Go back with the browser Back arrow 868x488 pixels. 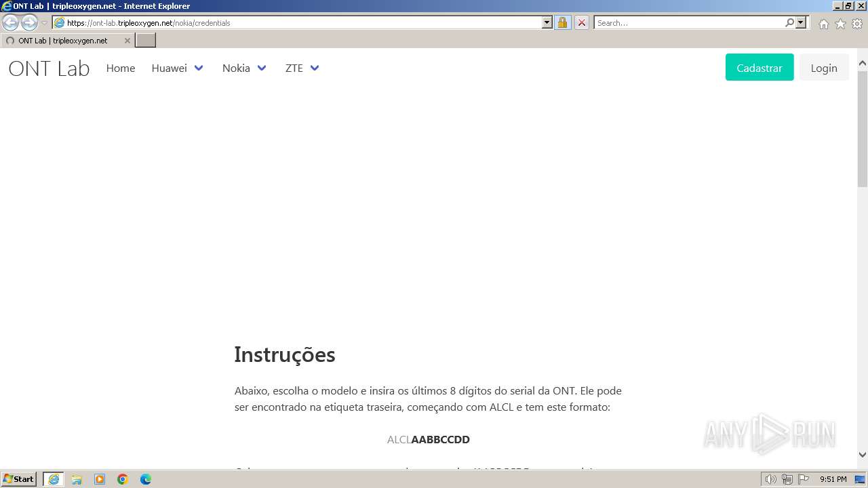point(11,22)
